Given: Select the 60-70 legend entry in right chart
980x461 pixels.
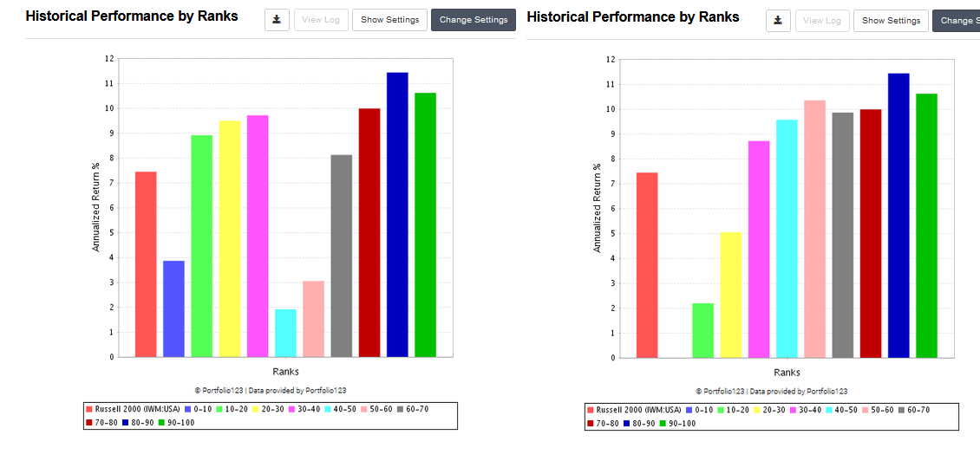Looking at the screenshot, I should pos(915,411).
